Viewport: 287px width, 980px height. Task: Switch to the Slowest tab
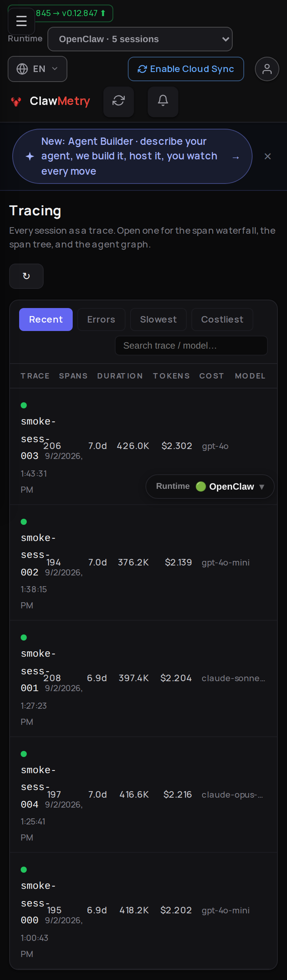pyautogui.click(x=158, y=320)
